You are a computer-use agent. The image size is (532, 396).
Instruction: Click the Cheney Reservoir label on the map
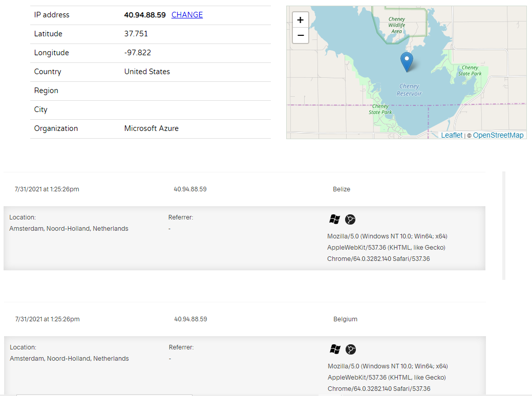[409, 90]
